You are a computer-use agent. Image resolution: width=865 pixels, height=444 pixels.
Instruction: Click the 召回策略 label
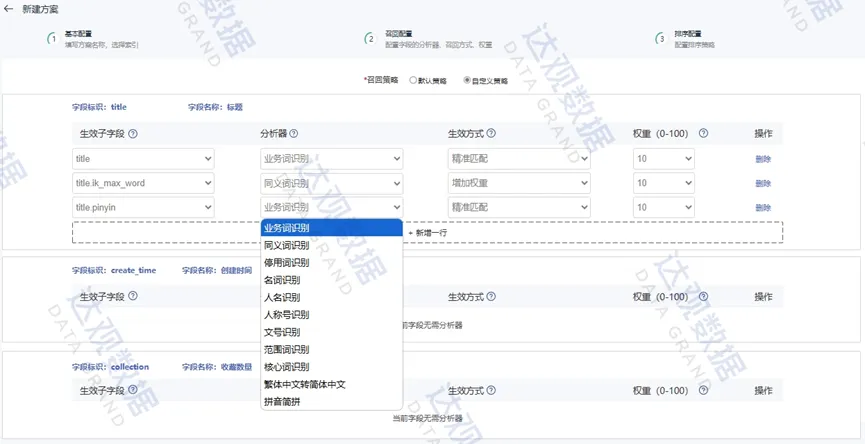(382, 80)
